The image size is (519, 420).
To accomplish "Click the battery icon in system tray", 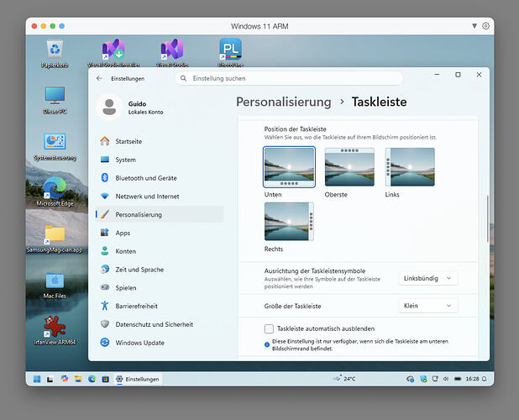I will click(x=458, y=379).
